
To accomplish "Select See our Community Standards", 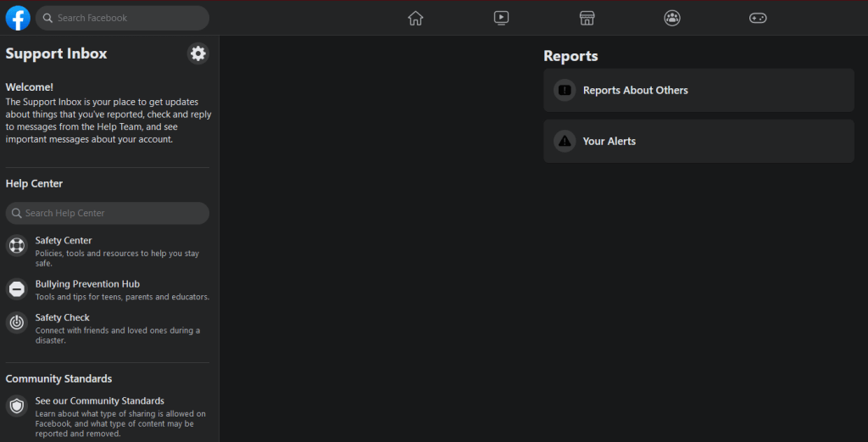I will tap(100, 400).
